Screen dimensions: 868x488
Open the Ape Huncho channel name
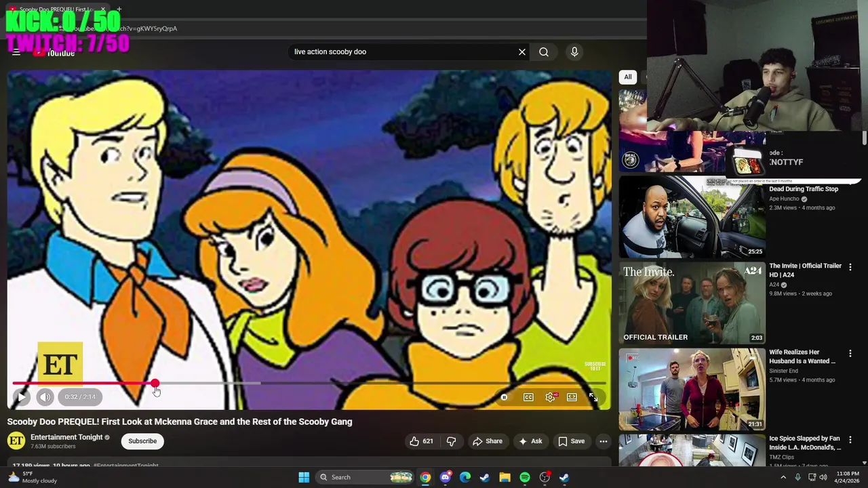pyautogui.click(x=784, y=199)
